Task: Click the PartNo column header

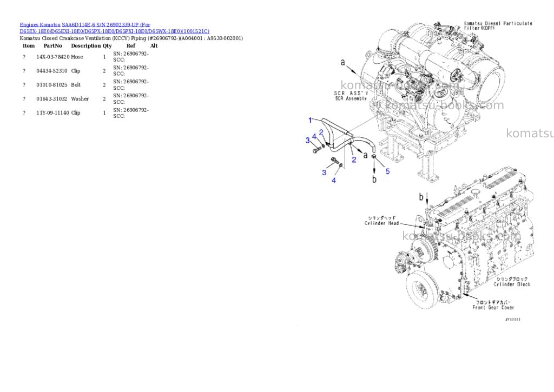Action: [52, 46]
